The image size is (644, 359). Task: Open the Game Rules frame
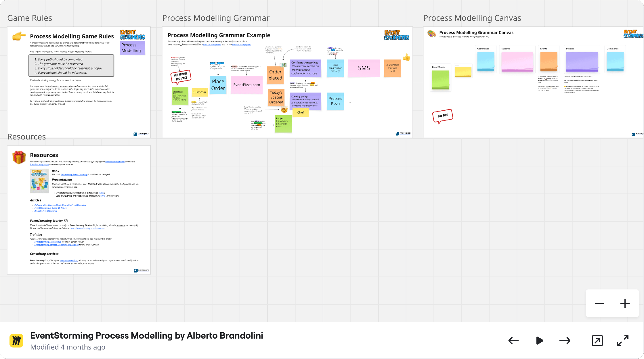click(x=30, y=18)
